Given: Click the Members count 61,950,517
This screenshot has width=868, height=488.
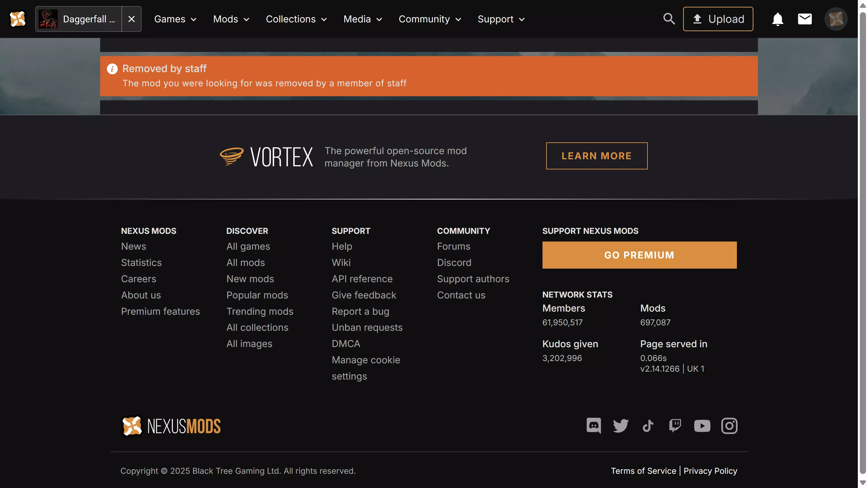Looking at the screenshot, I should [x=562, y=322].
